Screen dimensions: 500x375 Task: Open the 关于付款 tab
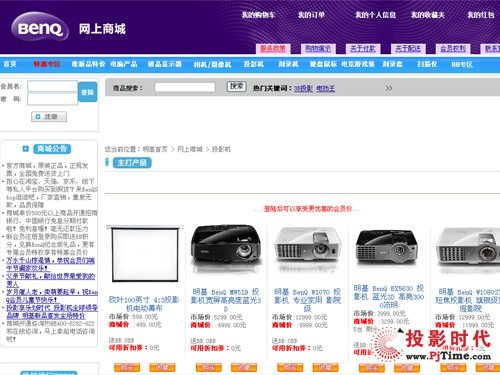363,49
